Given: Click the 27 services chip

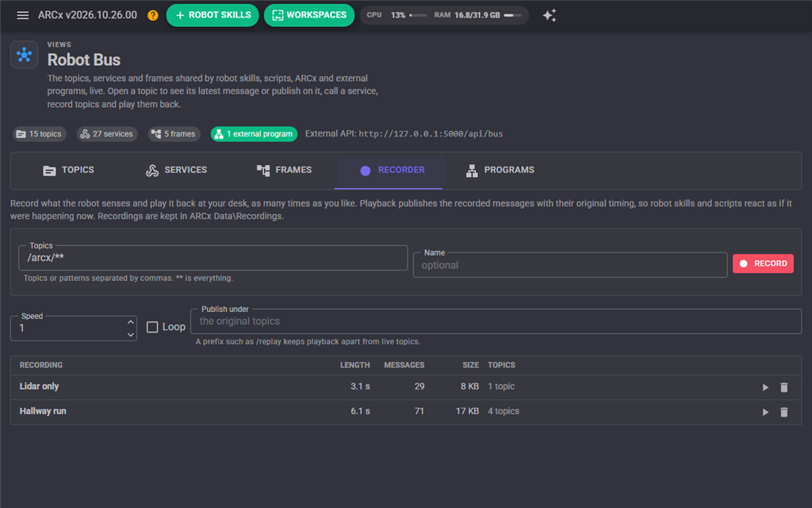Looking at the screenshot, I should coord(107,133).
